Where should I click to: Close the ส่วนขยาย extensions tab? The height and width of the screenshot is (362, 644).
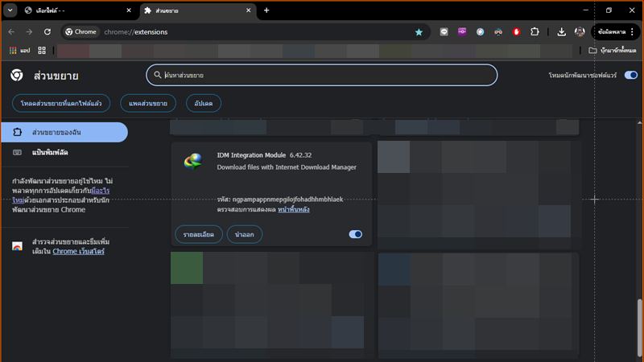click(x=248, y=10)
